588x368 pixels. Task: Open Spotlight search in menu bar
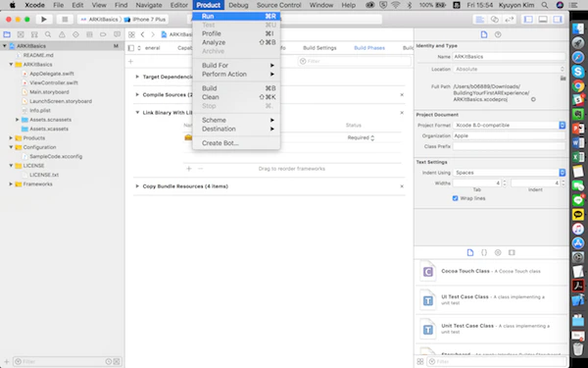545,5
